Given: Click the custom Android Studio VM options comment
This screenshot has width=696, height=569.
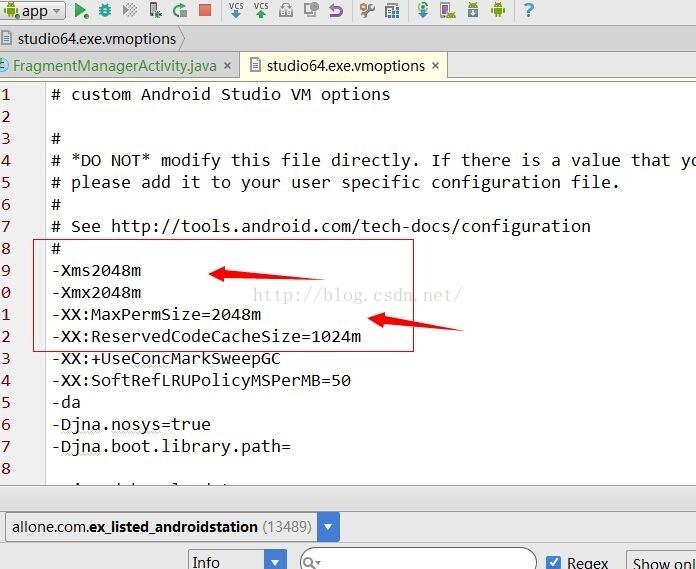Looking at the screenshot, I should pos(221,94).
